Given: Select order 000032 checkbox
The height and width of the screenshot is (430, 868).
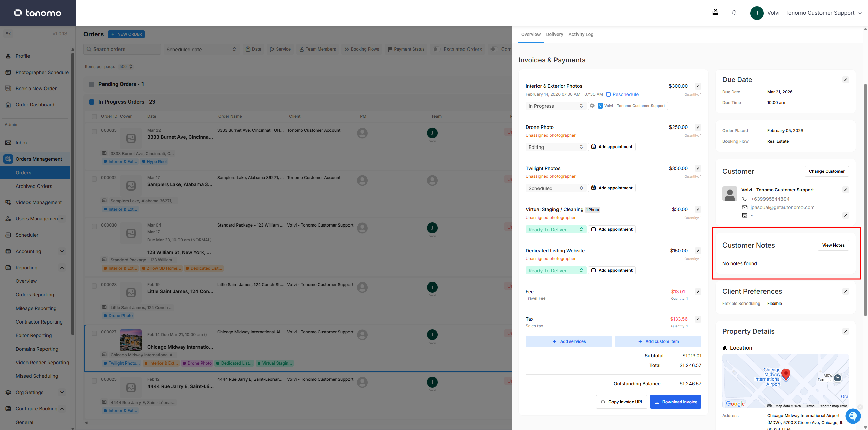Looking at the screenshot, I should click(94, 179).
